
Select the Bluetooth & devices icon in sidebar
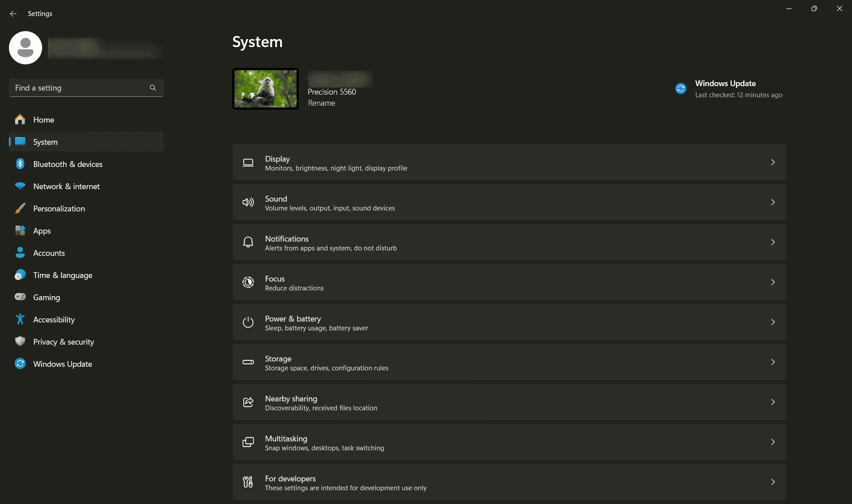(x=20, y=164)
